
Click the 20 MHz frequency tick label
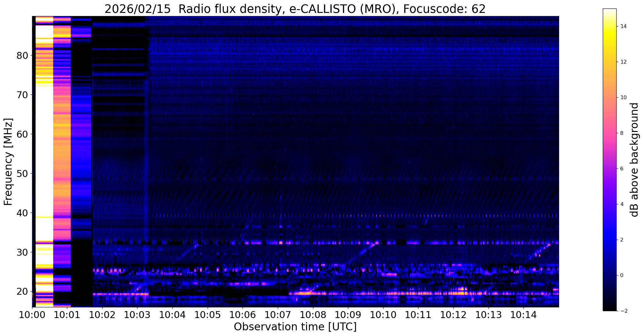22,292
